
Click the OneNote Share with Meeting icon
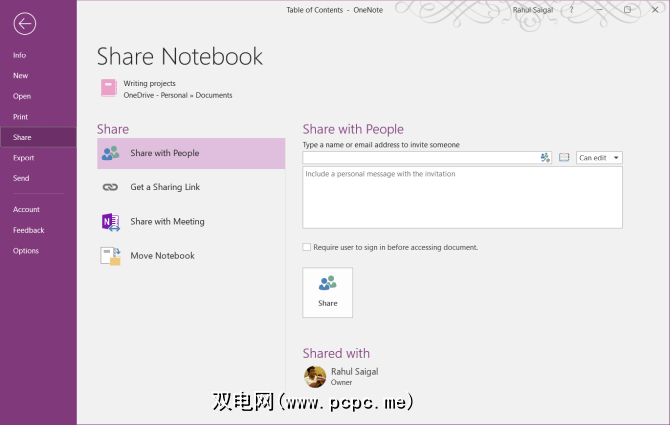[111, 222]
